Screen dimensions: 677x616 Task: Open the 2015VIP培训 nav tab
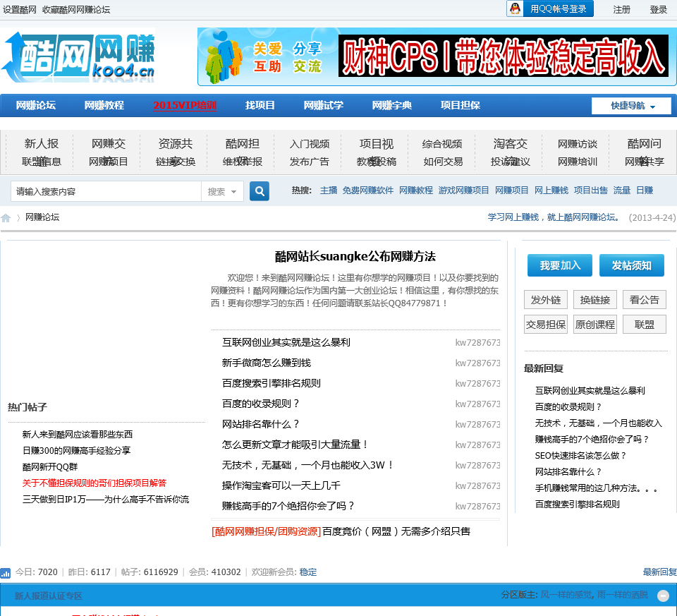[x=185, y=105]
